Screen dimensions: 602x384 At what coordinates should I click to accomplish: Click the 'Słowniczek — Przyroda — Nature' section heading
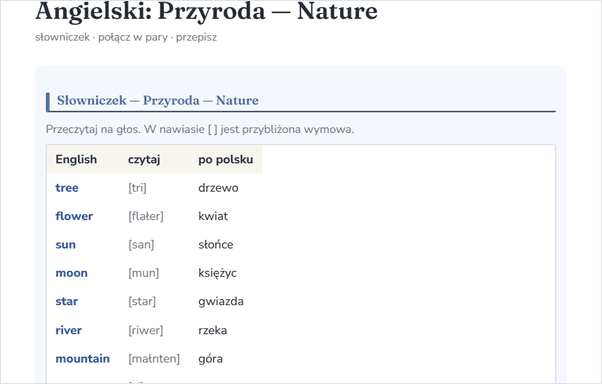click(158, 100)
